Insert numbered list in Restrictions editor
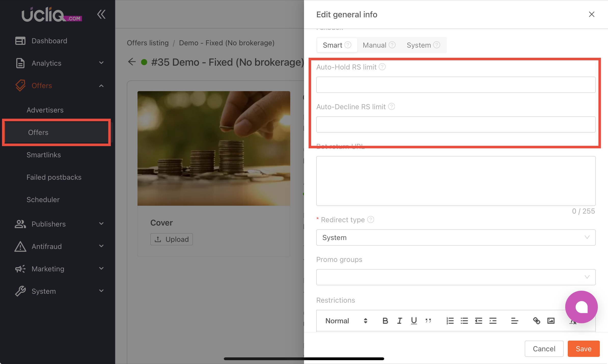The width and height of the screenshot is (608, 364). click(450, 321)
